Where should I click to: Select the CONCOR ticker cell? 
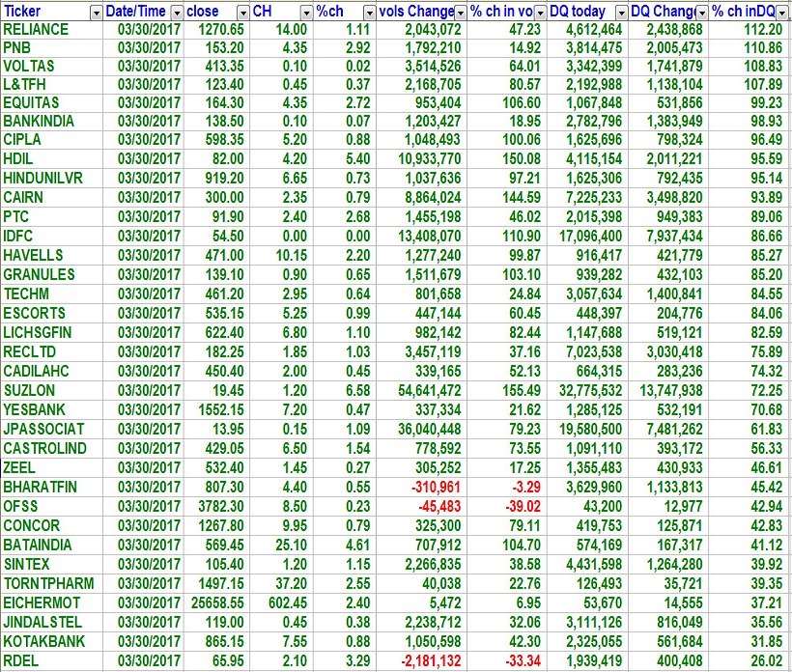51,525
